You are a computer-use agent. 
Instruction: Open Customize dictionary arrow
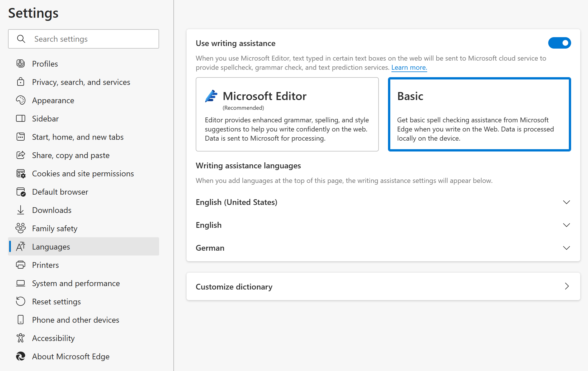click(567, 286)
